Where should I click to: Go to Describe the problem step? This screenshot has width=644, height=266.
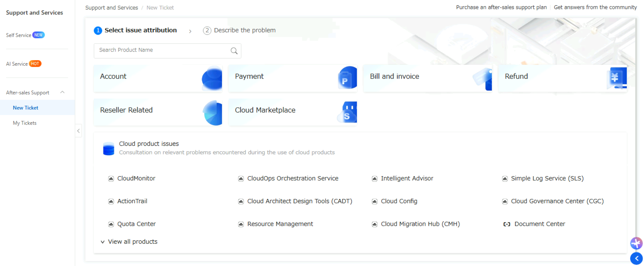244,30
